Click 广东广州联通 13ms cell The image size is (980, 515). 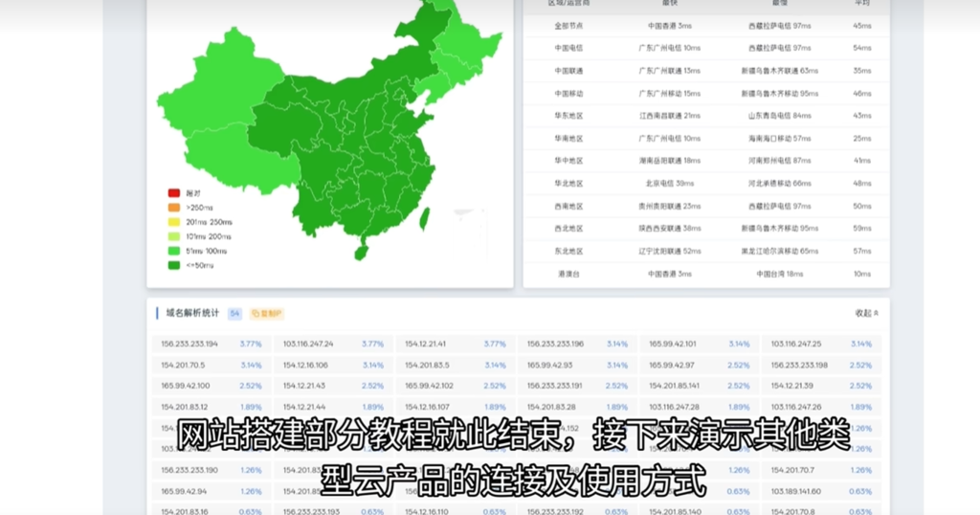669,71
